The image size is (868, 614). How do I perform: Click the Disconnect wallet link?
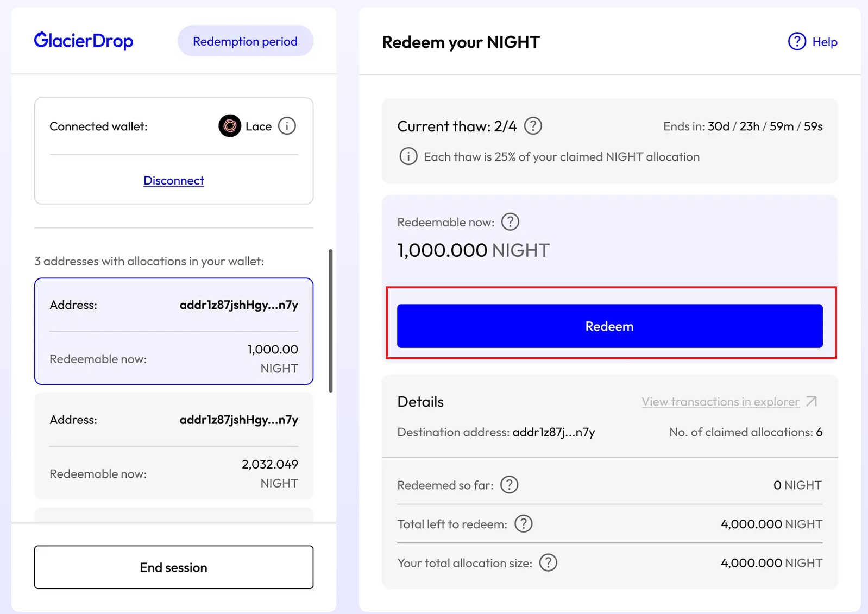pyautogui.click(x=174, y=180)
